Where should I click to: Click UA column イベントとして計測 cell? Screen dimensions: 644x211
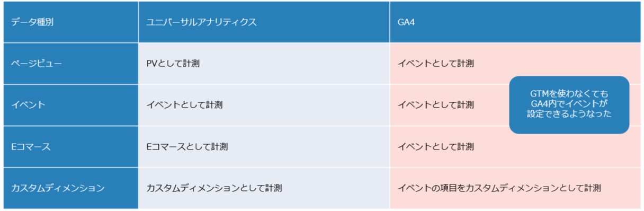tap(264, 105)
